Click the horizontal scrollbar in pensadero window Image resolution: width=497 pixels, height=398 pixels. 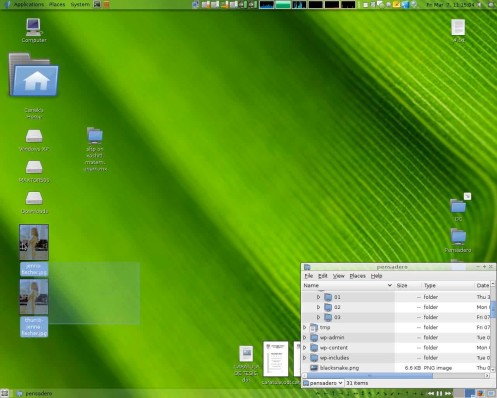[369, 376]
